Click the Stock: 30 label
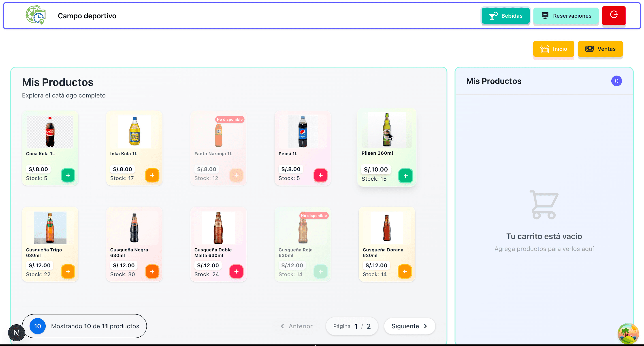The image size is (644, 346). tap(122, 274)
